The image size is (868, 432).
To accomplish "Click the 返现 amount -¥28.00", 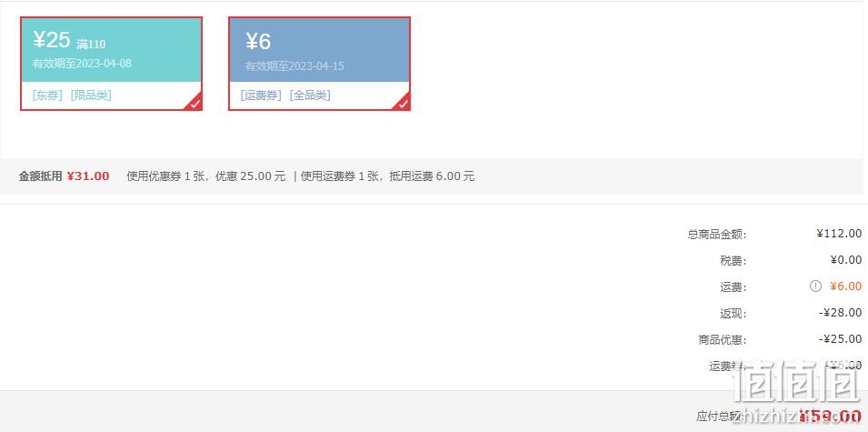I will [x=841, y=312].
